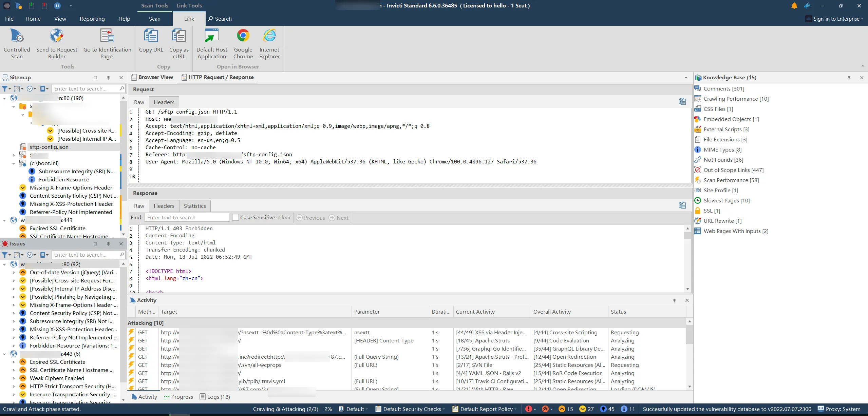
Task: Open response Statistics tab
Action: (x=195, y=206)
